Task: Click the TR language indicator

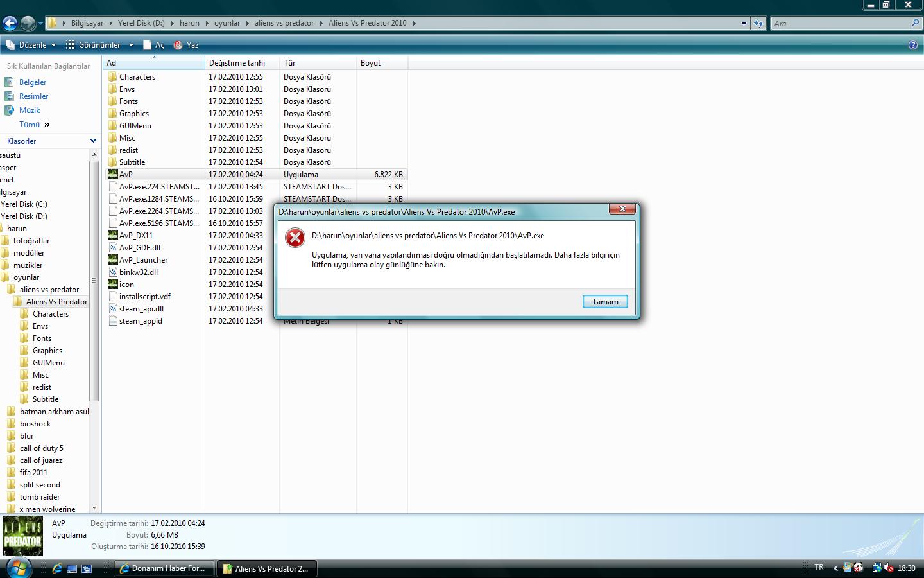Action: tap(819, 567)
